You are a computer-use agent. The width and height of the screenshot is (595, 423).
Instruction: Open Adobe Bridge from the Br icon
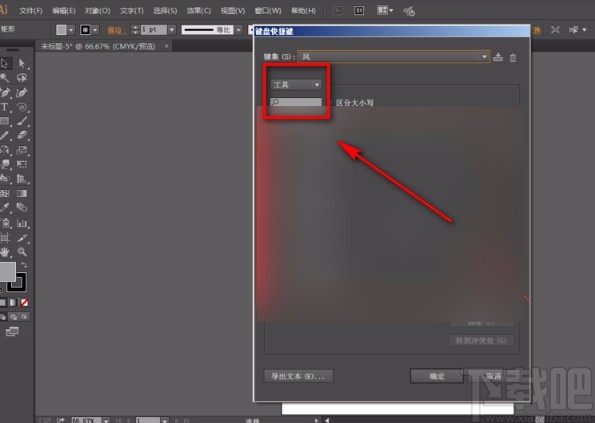tap(337, 11)
